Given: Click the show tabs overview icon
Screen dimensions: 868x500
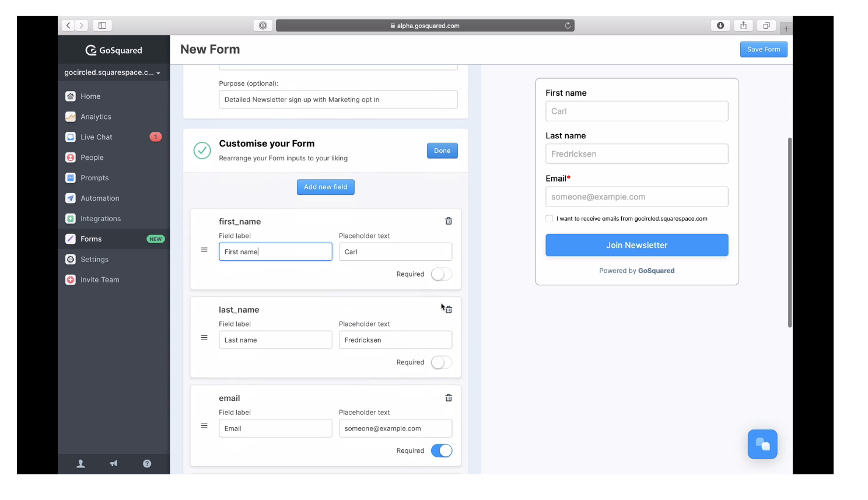Looking at the screenshot, I should coord(766,25).
